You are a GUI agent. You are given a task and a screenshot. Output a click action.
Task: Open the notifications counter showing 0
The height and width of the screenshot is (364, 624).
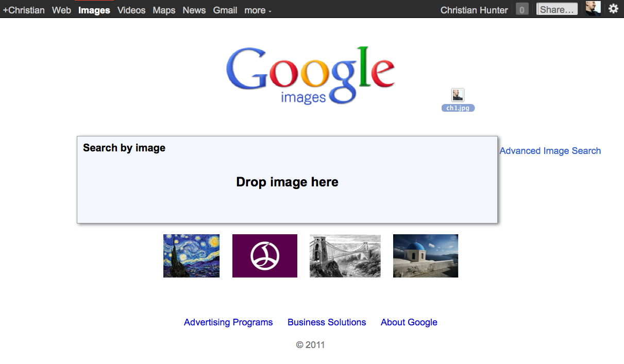pyautogui.click(x=522, y=9)
